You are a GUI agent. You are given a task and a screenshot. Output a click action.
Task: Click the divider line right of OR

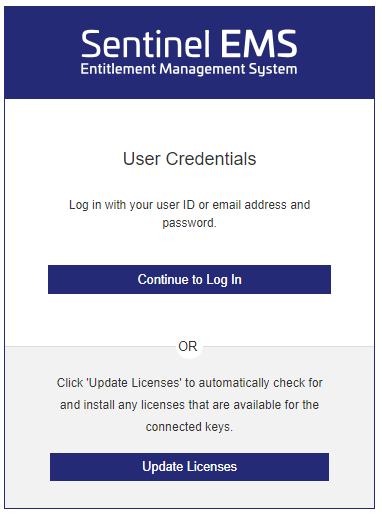288,347
